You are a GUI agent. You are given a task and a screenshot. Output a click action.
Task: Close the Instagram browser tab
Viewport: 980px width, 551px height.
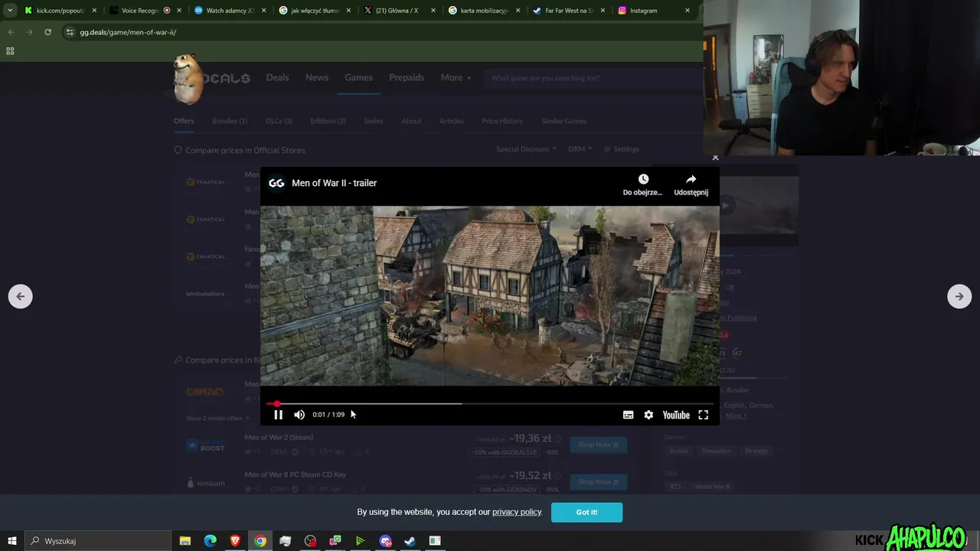(687, 11)
